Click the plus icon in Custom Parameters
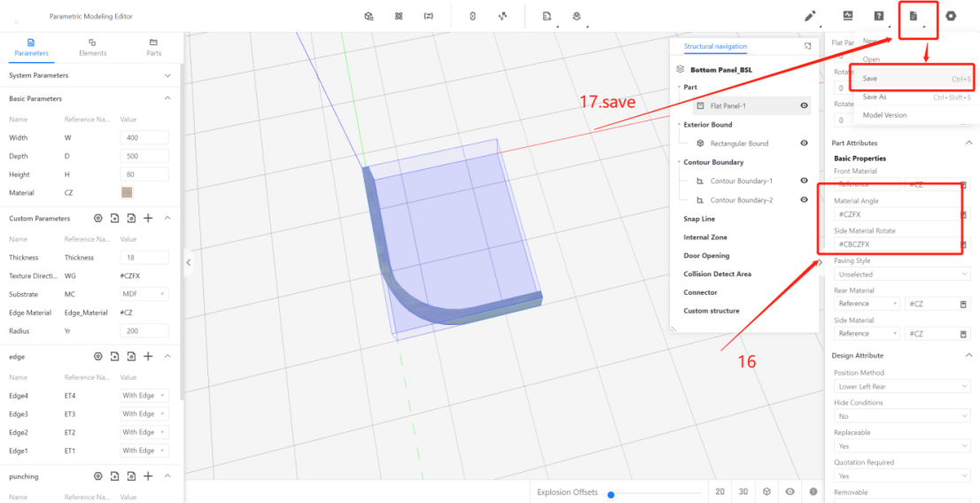This screenshot has height=503, width=980. click(148, 218)
